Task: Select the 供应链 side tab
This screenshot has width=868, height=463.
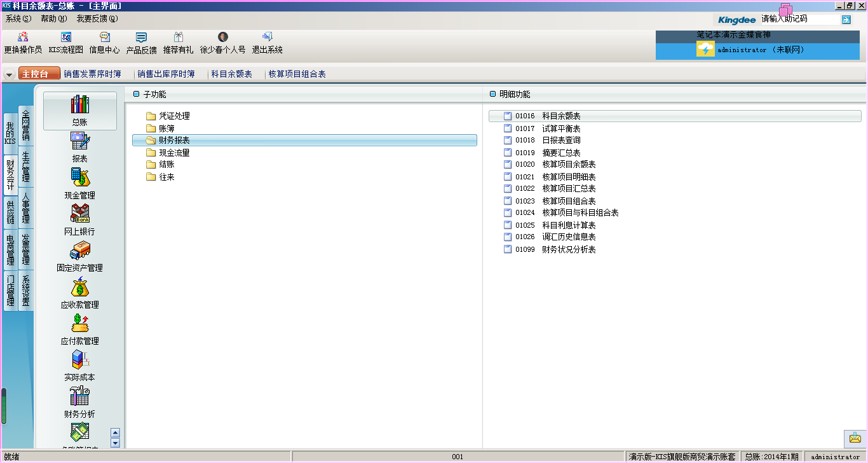Action: [x=10, y=212]
